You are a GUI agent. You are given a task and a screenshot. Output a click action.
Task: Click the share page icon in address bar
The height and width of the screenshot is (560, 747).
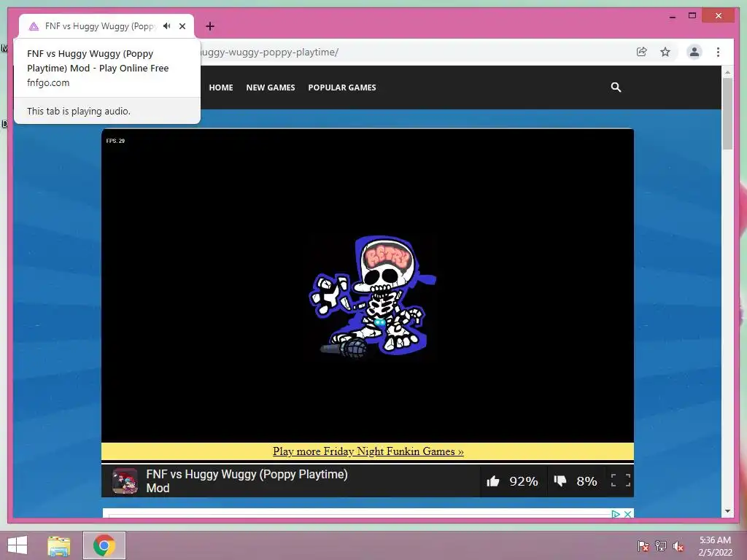tap(642, 52)
